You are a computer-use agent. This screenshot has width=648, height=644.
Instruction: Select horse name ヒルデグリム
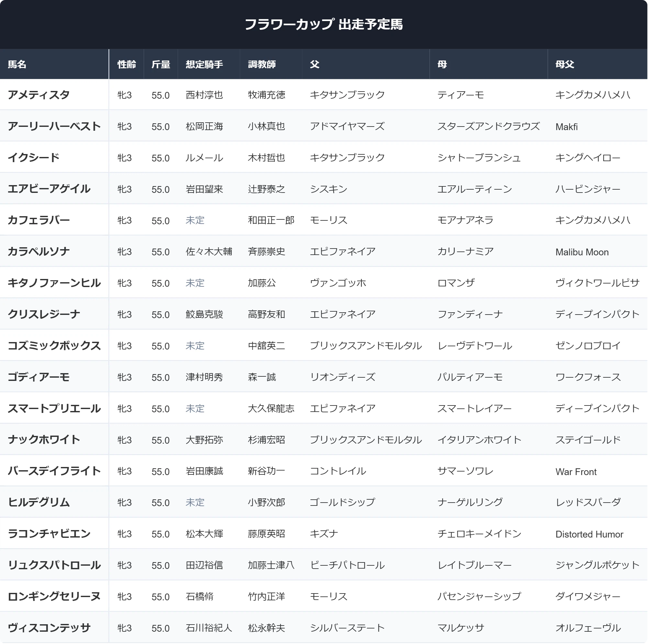[x=39, y=503]
